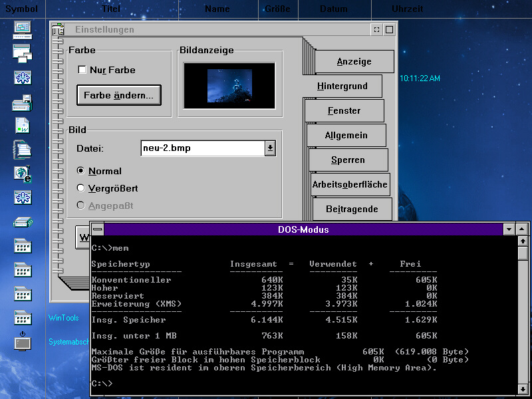The width and height of the screenshot is (532, 399).
Task: Select the Vergrößert image option
Action: (81, 188)
